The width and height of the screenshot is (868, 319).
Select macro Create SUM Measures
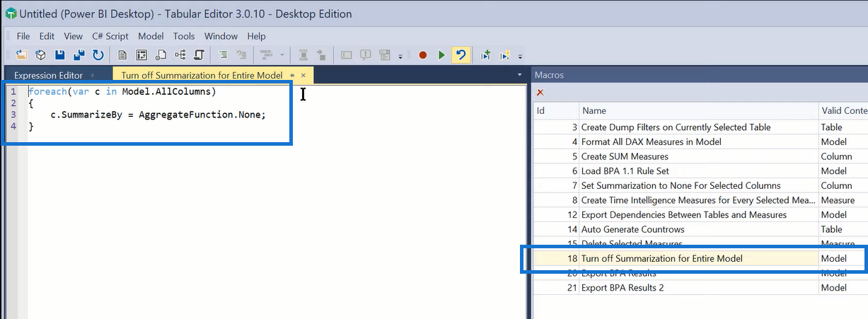click(700, 156)
